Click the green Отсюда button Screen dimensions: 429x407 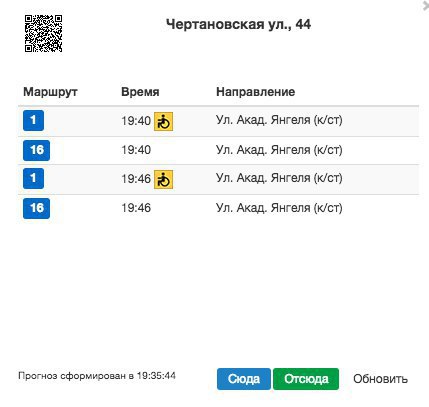coord(306,379)
